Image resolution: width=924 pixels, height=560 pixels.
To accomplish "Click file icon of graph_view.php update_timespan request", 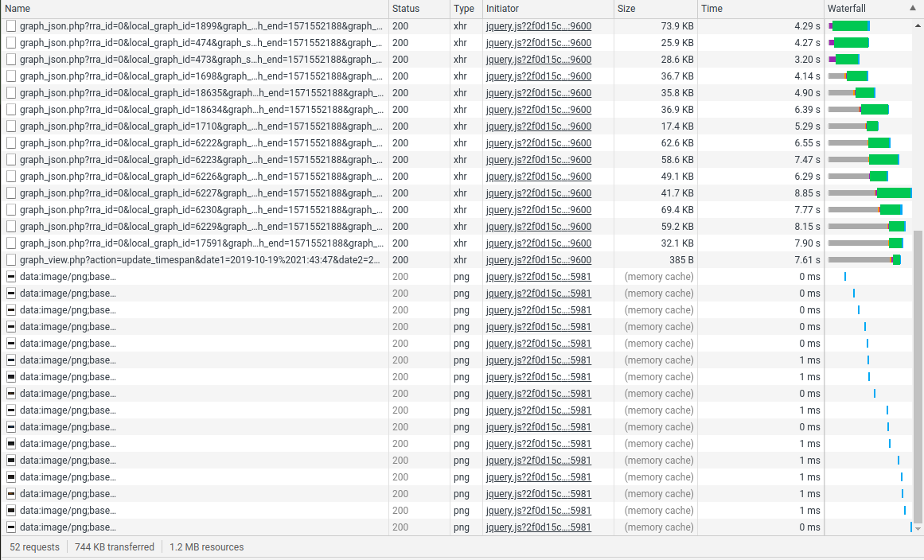I will coord(10,259).
